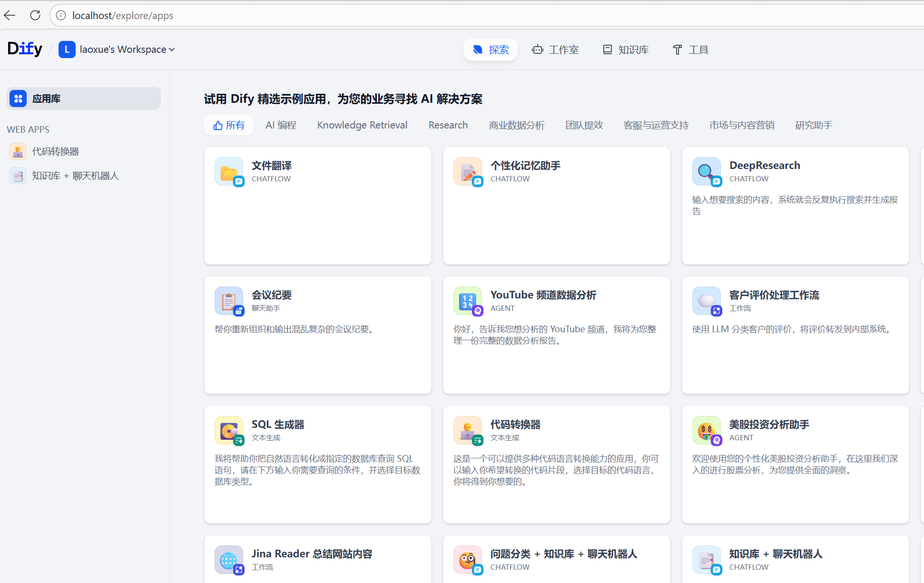The width and height of the screenshot is (924, 583).
Task: Click the Dify logo
Action: (x=25, y=49)
